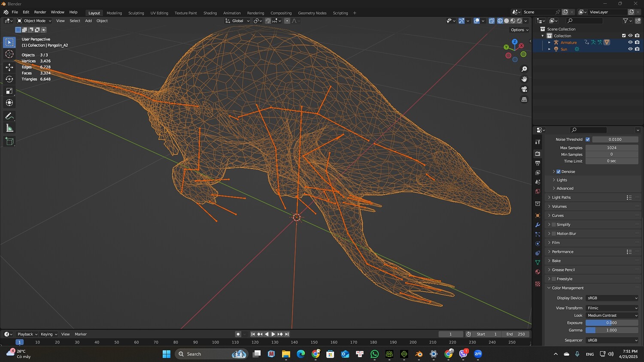This screenshot has height=362, width=644.
Task: Select the Scale tool
Action: pyautogui.click(x=9, y=91)
